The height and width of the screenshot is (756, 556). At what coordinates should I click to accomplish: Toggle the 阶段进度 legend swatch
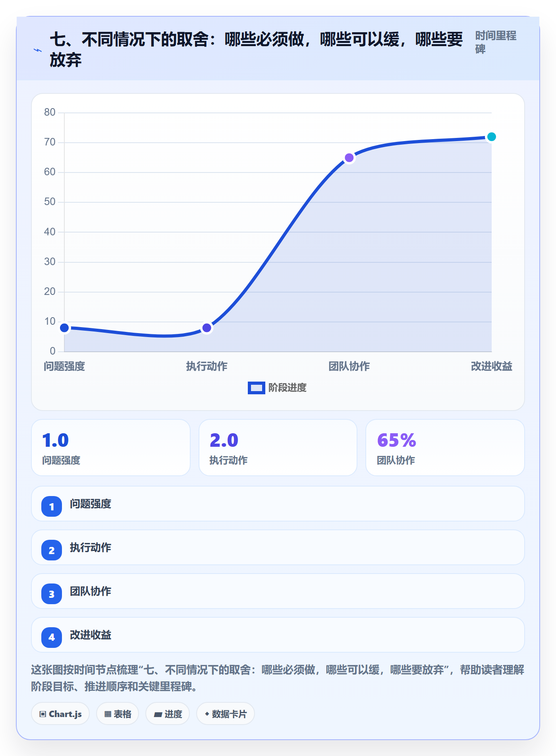pos(256,388)
